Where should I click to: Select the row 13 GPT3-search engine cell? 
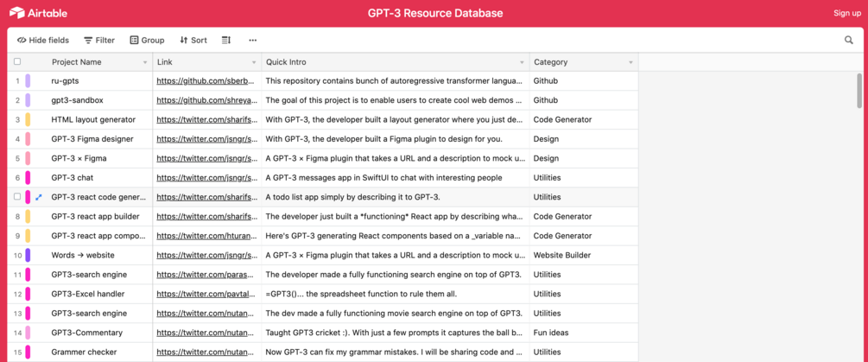click(x=98, y=314)
